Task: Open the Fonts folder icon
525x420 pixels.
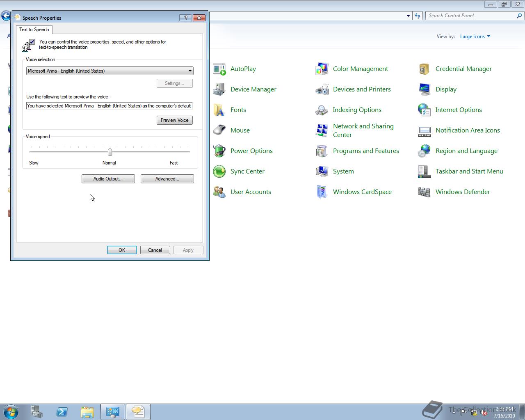Action: point(219,110)
